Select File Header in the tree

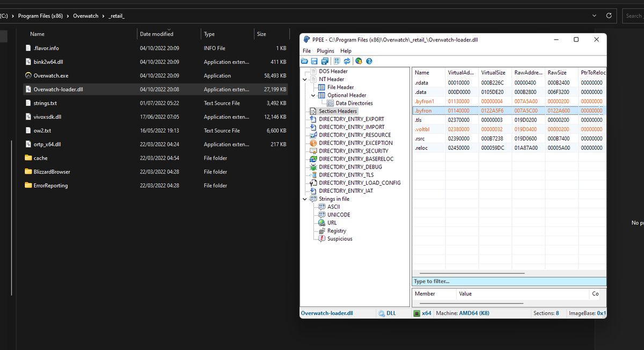pos(341,87)
